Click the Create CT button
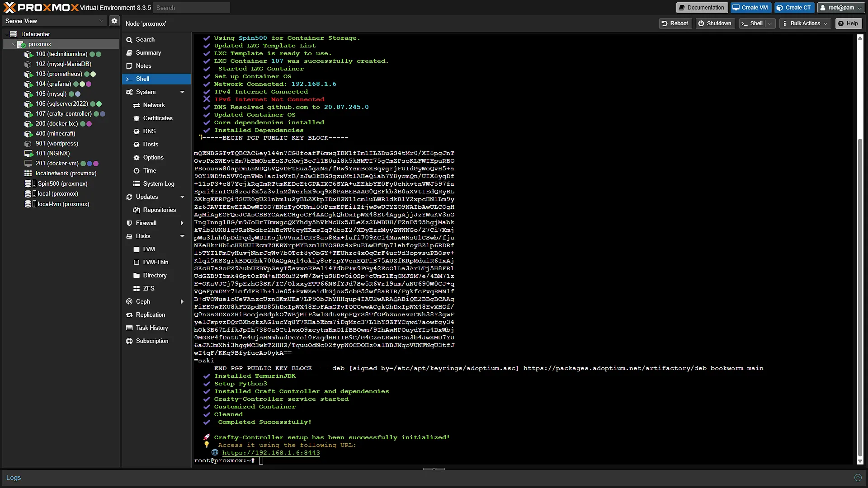Screen dimensions: 868x488 coord(794,8)
